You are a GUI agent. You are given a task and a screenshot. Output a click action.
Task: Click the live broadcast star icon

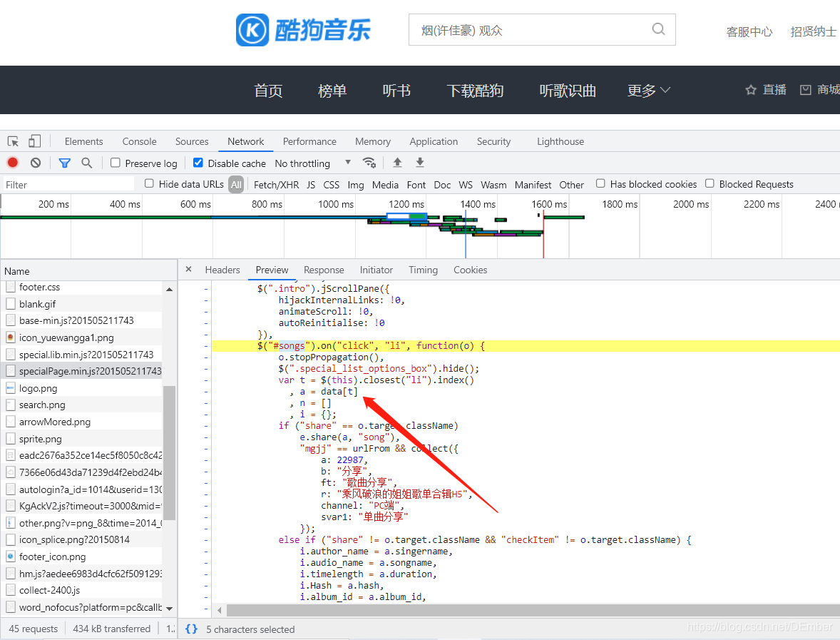point(751,90)
